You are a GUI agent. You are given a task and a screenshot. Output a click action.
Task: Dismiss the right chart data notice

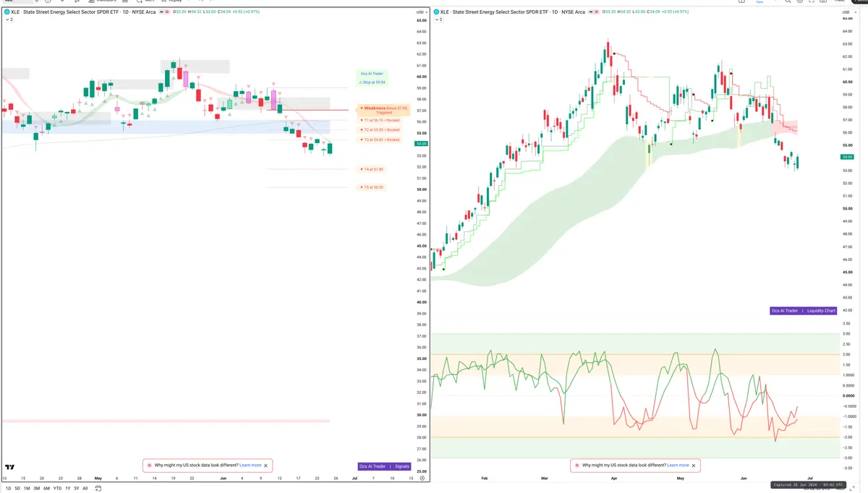694,466
